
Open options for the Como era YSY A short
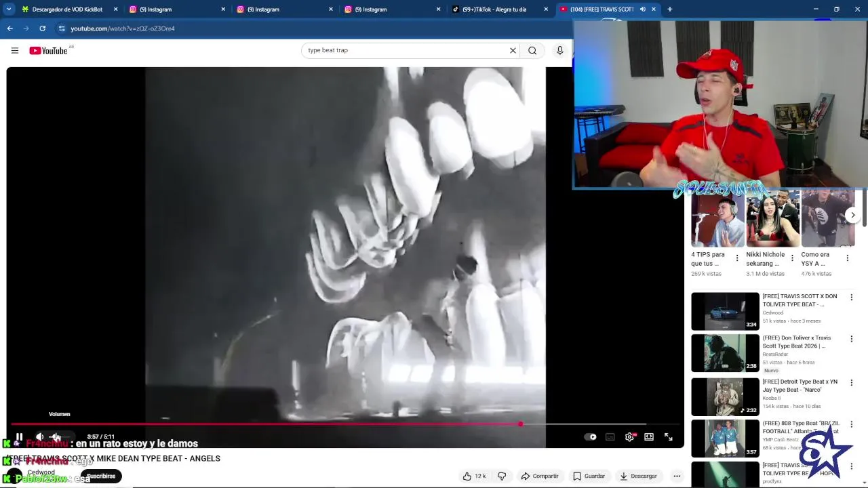point(847,258)
